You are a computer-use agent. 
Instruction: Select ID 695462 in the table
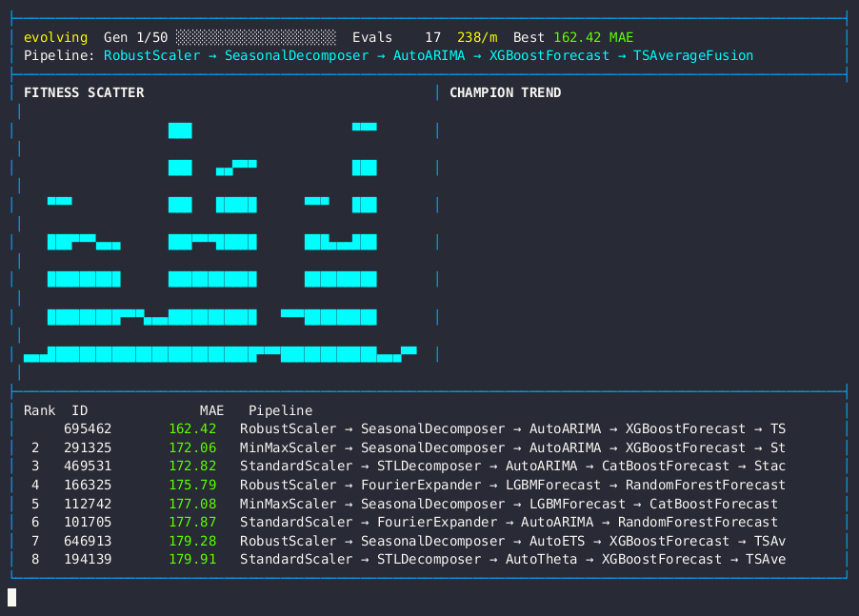pos(88,428)
